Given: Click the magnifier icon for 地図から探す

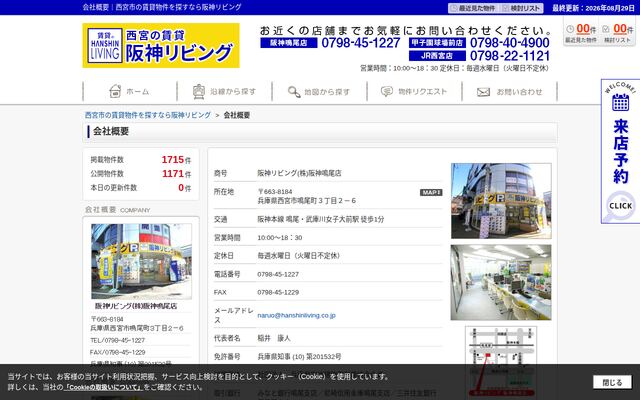Looking at the screenshot, I should tap(294, 92).
